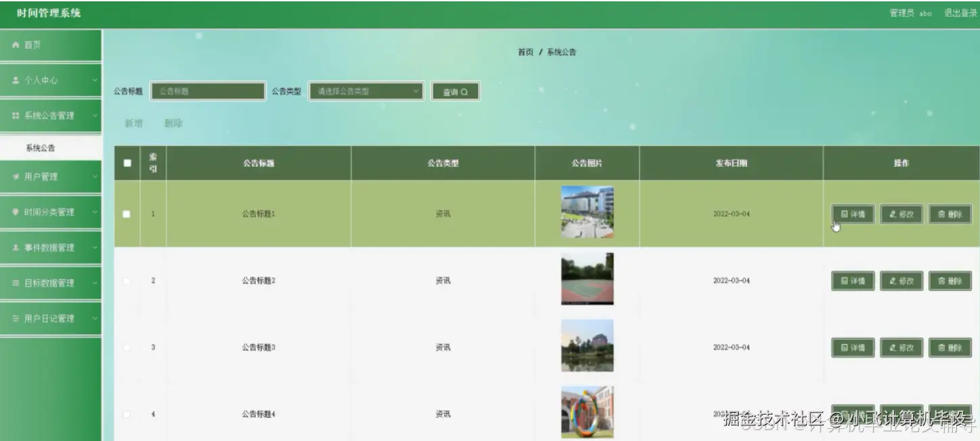Click the icon beside 时间分类管理
The width and height of the screenshot is (980, 441).
(16, 212)
